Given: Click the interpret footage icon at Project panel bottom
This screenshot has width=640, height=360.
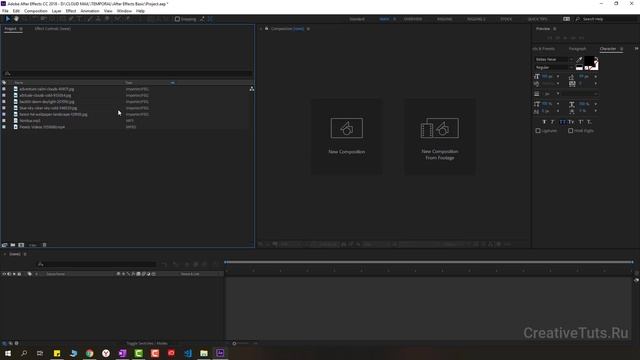Looking at the screenshot, I should pyautogui.click(x=5, y=245).
